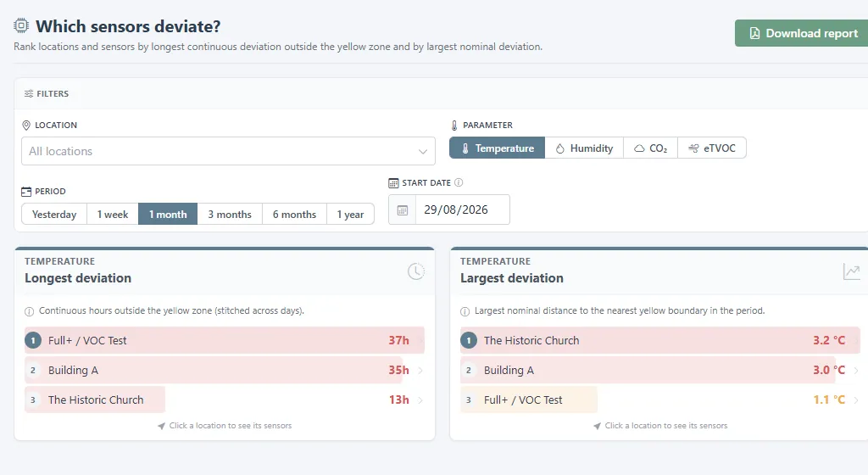Select the CO₂ parameter
Screen dimensions: 868x475
coord(650,148)
